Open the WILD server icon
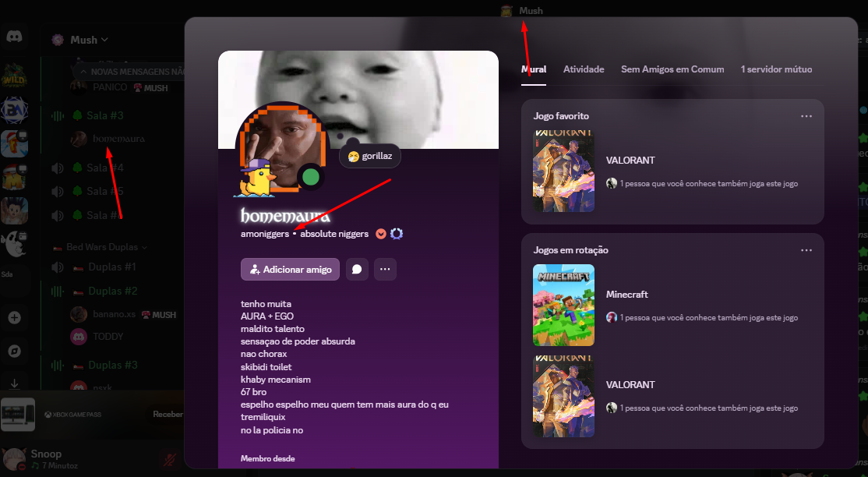868x477 pixels. [14, 75]
